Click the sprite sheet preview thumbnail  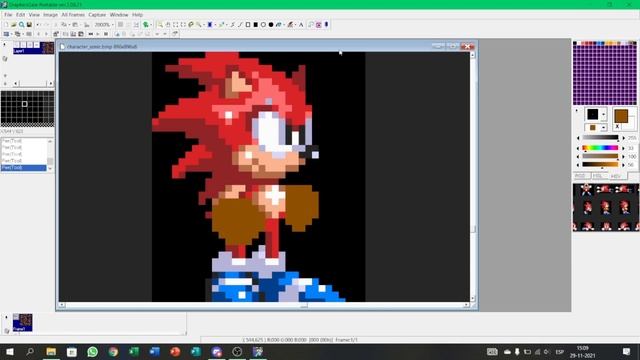(x=606, y=207)
